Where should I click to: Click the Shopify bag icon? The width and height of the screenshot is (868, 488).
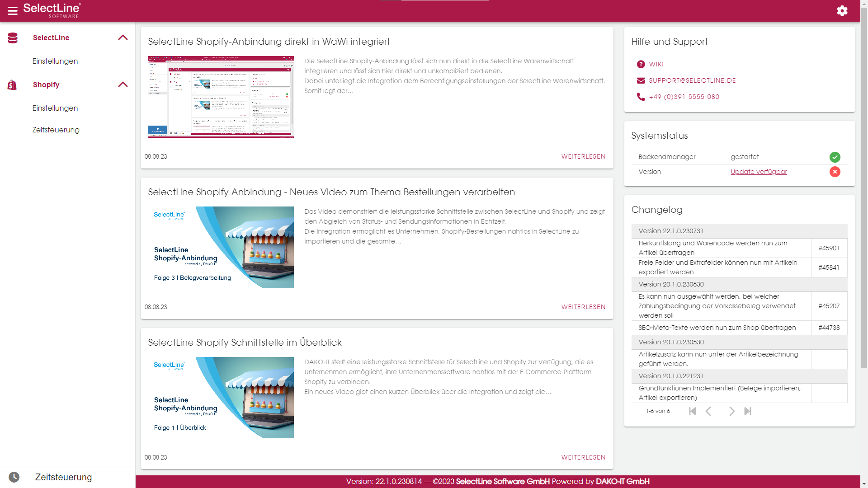(x=12, y=85)
